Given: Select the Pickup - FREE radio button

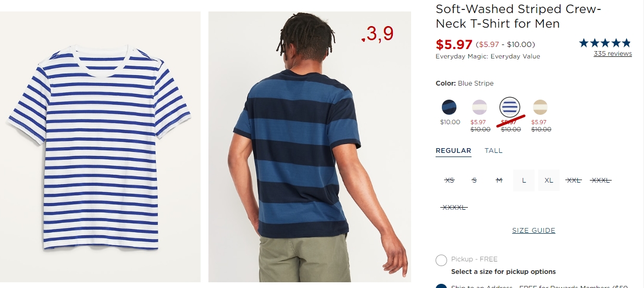Looking at the screenshot, I should (x=441, y=260).
